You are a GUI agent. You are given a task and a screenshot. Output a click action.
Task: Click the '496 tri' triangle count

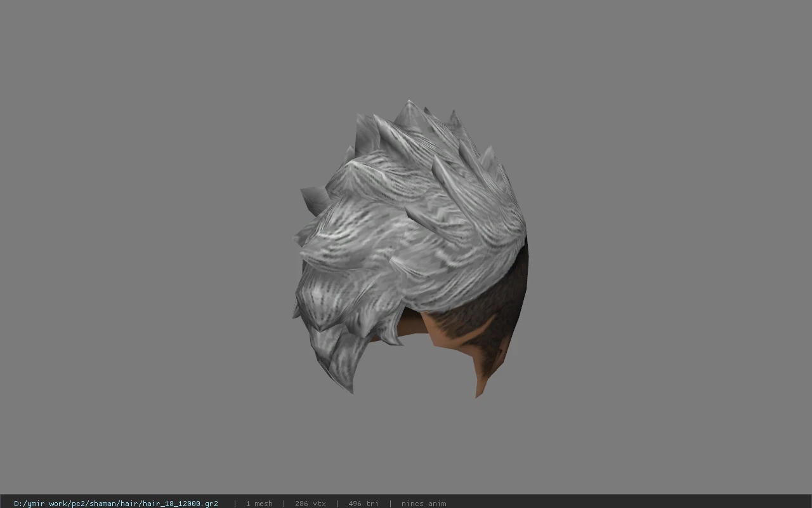[x=363, y=504]
